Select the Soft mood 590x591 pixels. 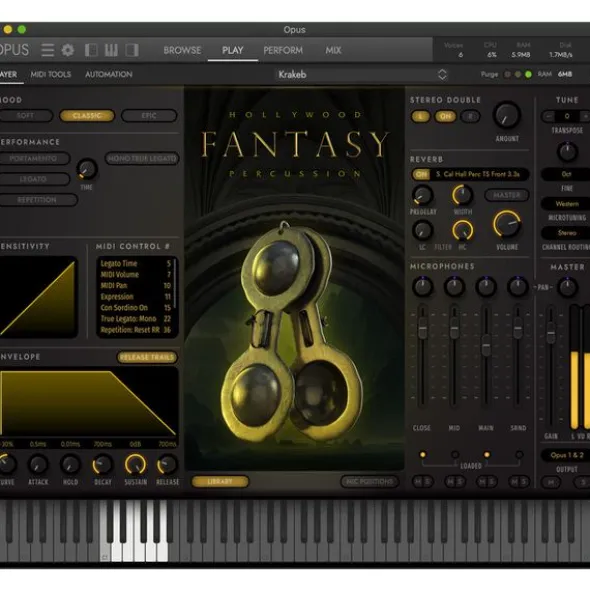pyautogui.click(x=25, y=116)
